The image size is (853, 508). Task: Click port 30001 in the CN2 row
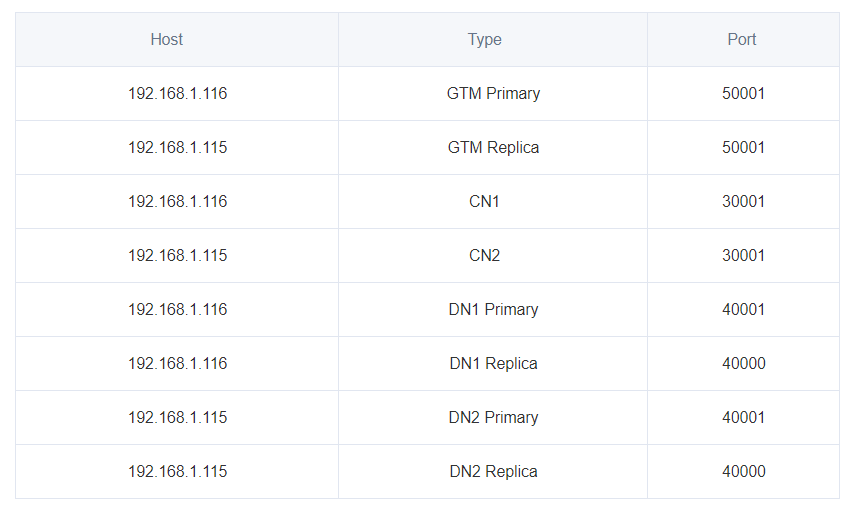click(x=743, y=256)
